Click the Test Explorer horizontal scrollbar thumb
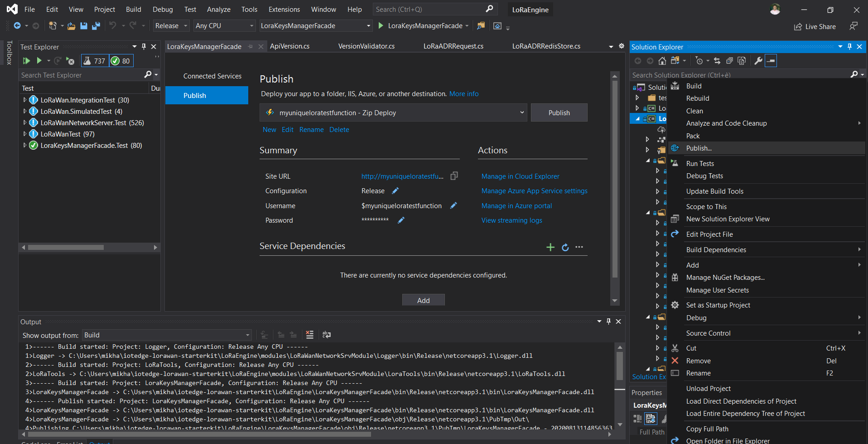 (66, 247)
